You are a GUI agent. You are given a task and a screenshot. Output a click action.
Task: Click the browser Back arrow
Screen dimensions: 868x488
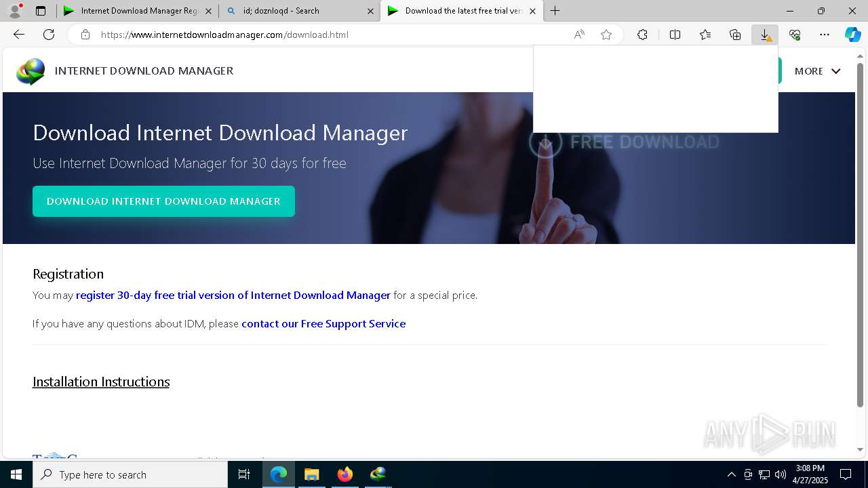(19, 35)
